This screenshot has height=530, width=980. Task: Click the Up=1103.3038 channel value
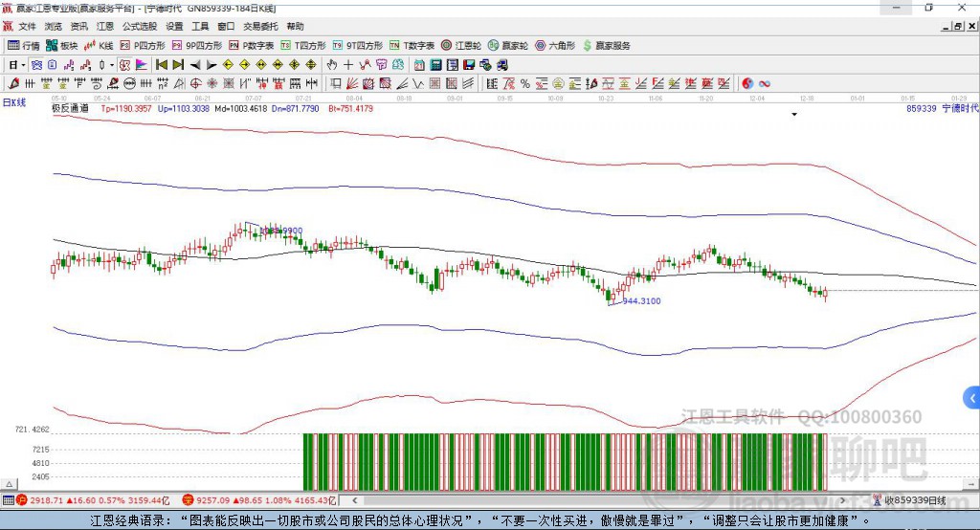tap(183, 108)
